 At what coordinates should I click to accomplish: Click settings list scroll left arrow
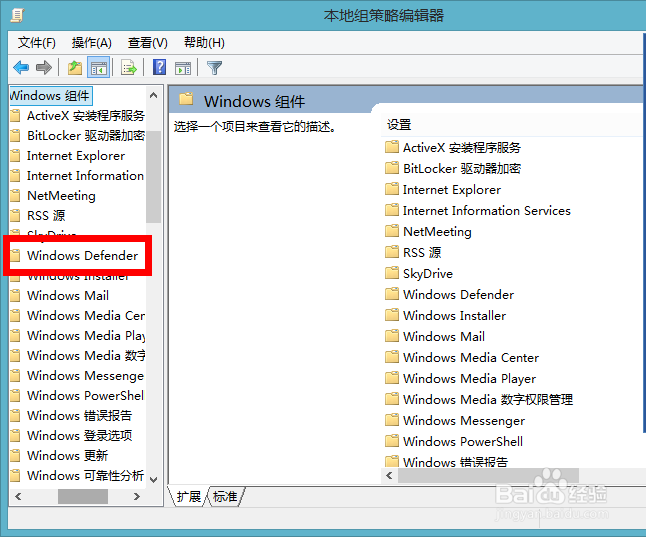389,476
